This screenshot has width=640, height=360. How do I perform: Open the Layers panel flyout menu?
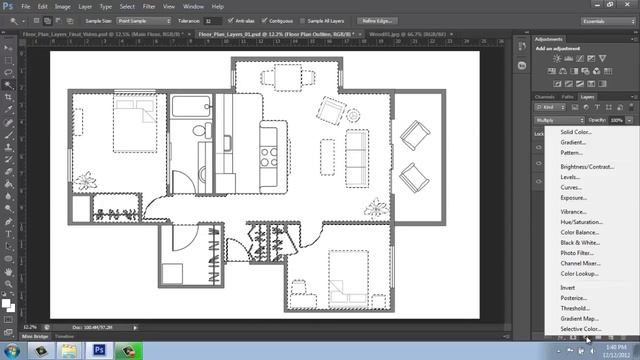tap(633, 97)
